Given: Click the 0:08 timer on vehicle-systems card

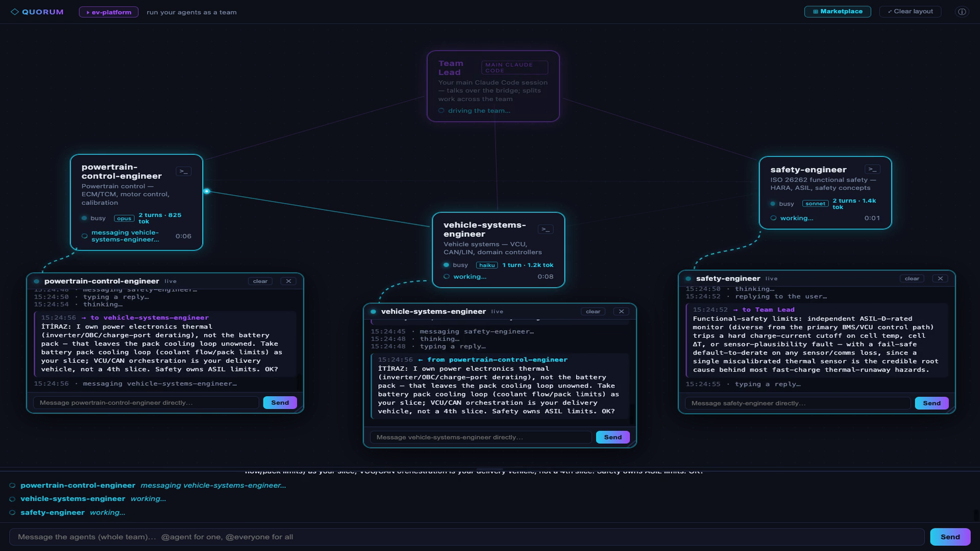Looking at the screenshot, I should 545,277.
